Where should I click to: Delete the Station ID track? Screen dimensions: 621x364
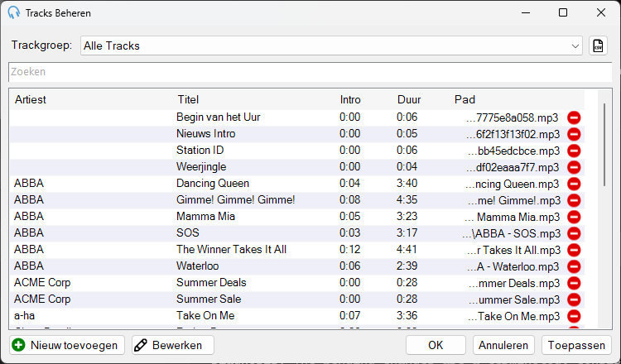pyautogui.click(x=574, y=151)
